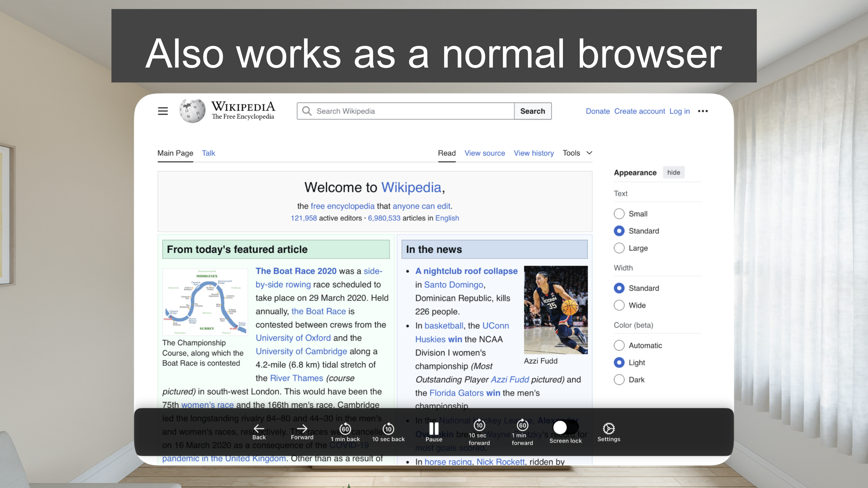The image size is (868, 488).
Task: Open the Santo Domingo link
Action: point(453,285)
